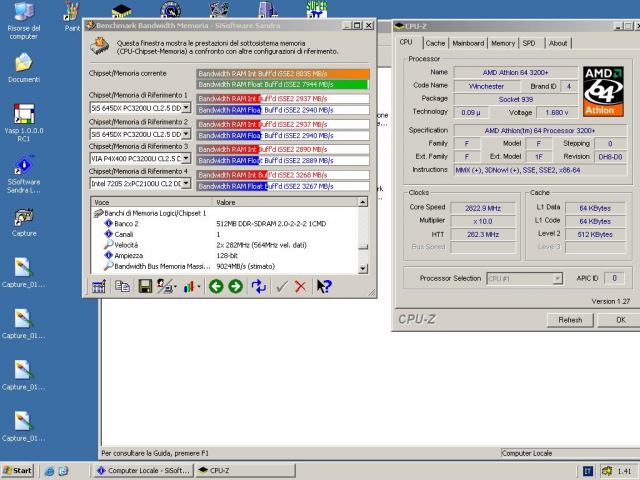This screenshot has width=640, height=480.
Task: Open Yasp 1.0.0.0 RC1 desktop icon
Action: 24,122
